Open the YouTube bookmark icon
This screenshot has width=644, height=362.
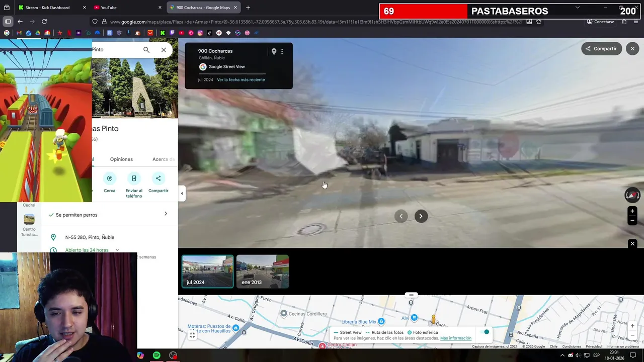coord(182,33)
